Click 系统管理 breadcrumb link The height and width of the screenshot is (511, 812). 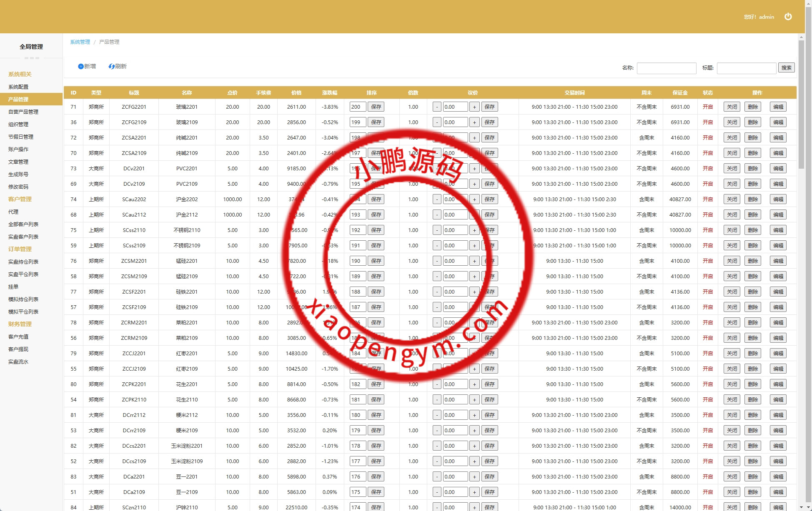(80, 42)
